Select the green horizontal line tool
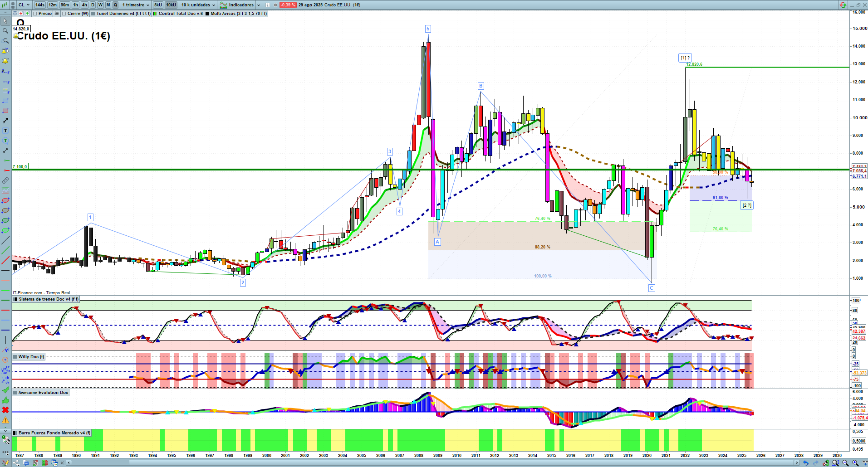Screen dimensions: 868x467 [x=5, y=161]
